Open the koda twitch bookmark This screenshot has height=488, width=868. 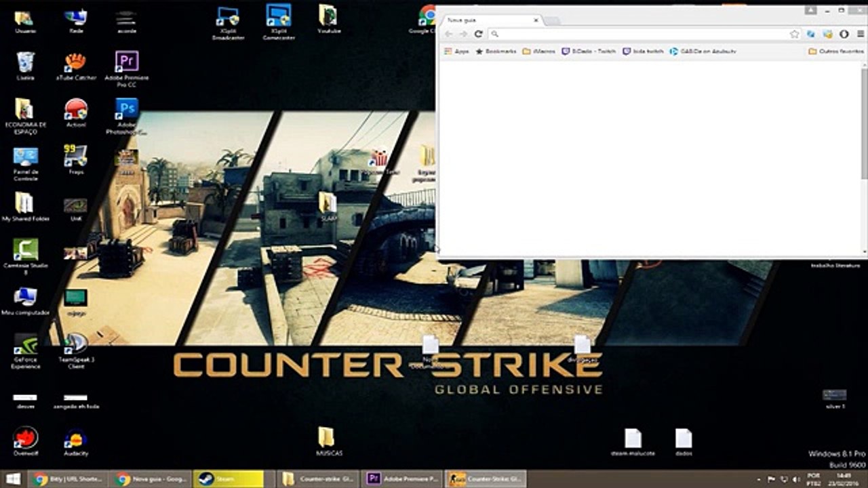[x=644, y=52]
